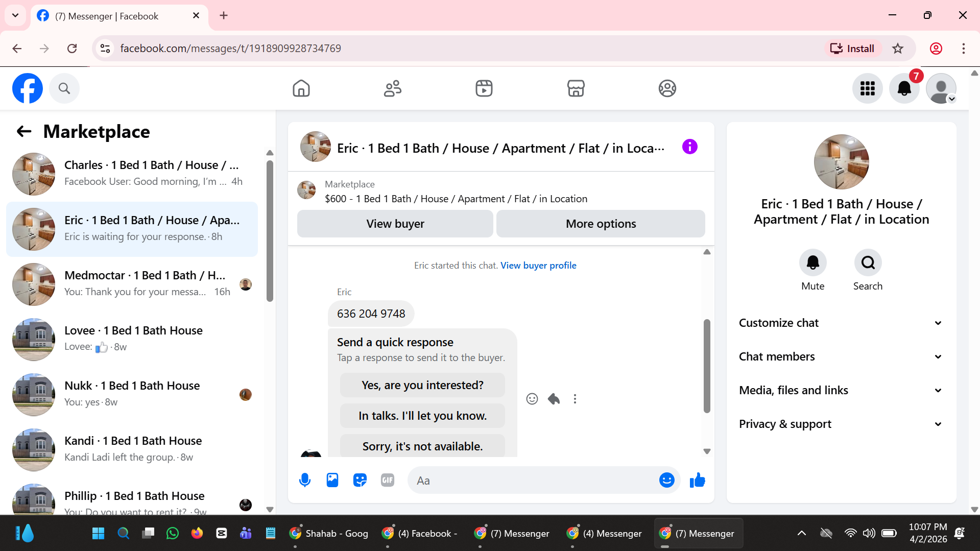Click the large listing photo in info panel
This screenshot has height=551, width=980.
click(841, 162)
